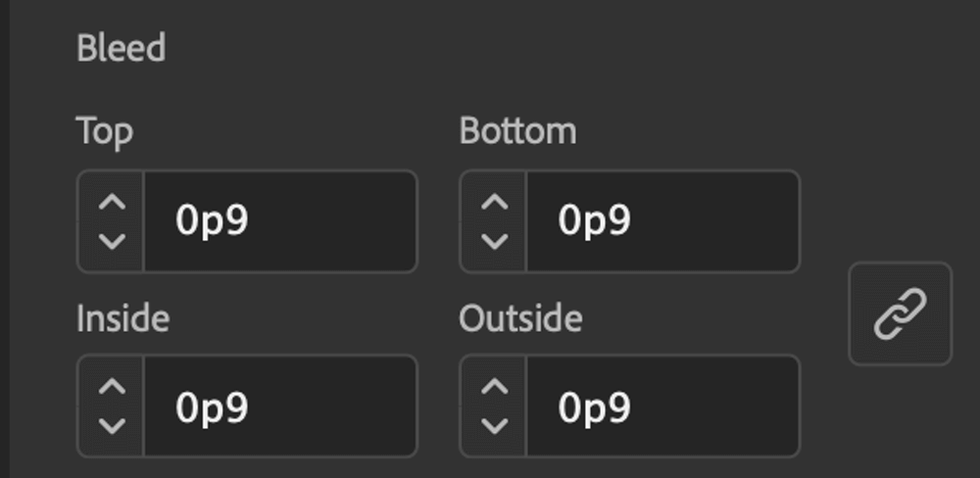Screen dimensions: 980x478
Task: Increase the Bottom bleed using the up arrow
Action: [495, 203]
